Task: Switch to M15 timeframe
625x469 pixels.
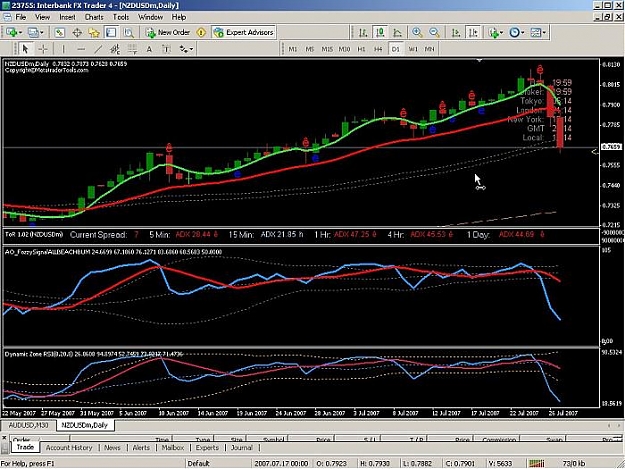Action: (327, 49)
